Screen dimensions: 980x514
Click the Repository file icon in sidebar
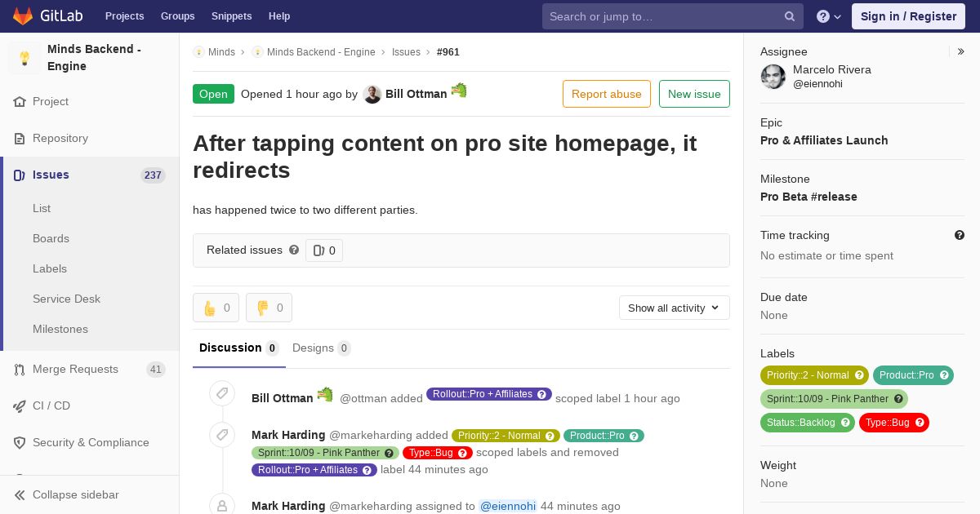(20, 139)
